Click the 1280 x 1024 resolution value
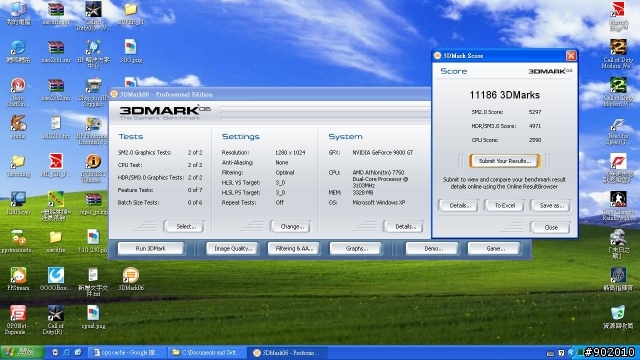The width and height of the screenshot is (640, 360). click(x=290, y=153)
